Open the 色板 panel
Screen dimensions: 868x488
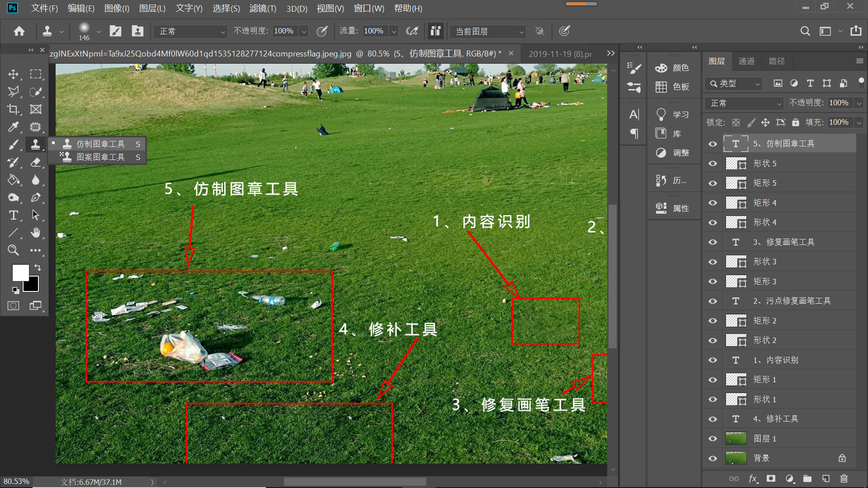[673, 87]
